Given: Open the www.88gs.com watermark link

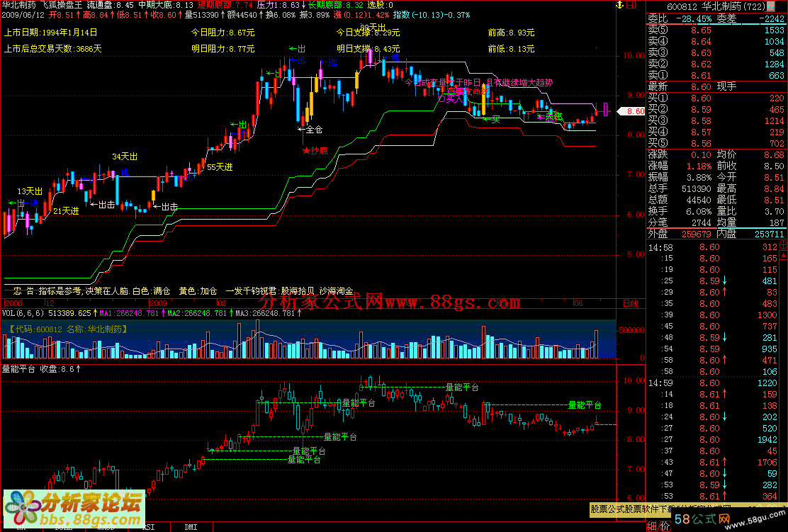Looking at the screenshot, I should coord(454,303).
